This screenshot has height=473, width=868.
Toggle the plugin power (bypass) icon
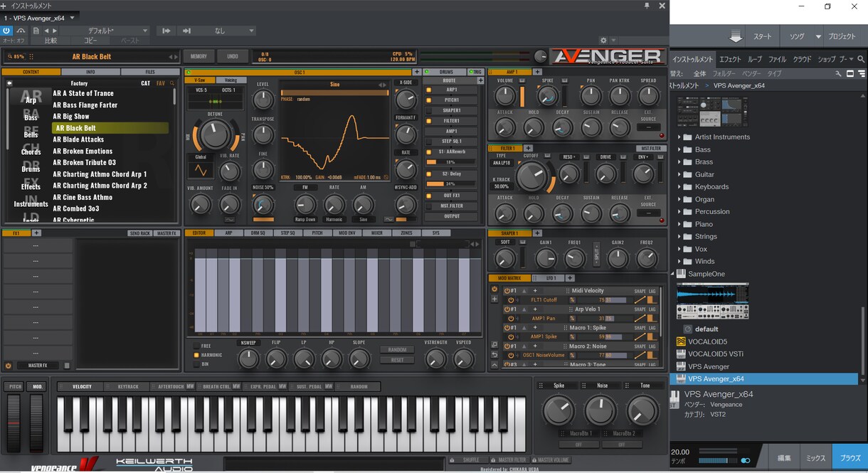tap(6, 31)
